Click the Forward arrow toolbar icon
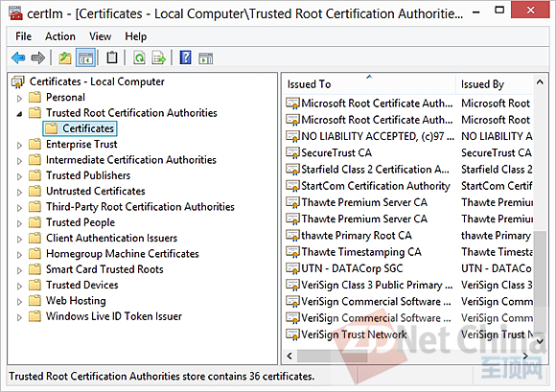Image resolution: width=556 pixels, height=392 pixels. [x=38, y=58]
